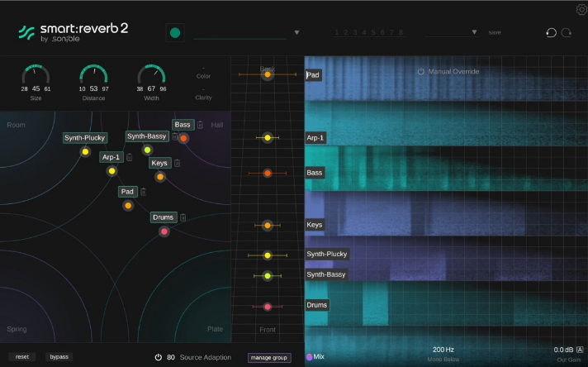Click the Spring corner label
Screen dimensions: 588x367
coord(17,329)
